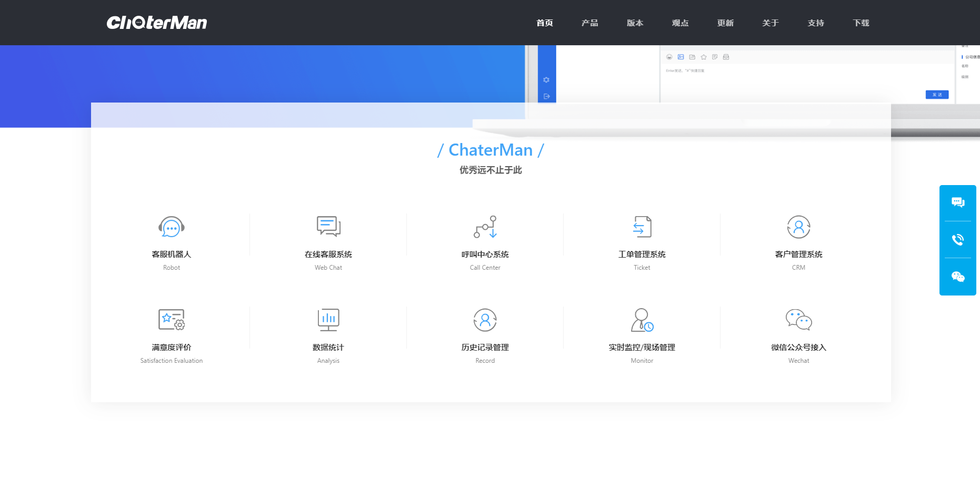Click the WeChat icon in floating sidebar
The width and height of the screenshot is (980, 479).
[958, 277]
